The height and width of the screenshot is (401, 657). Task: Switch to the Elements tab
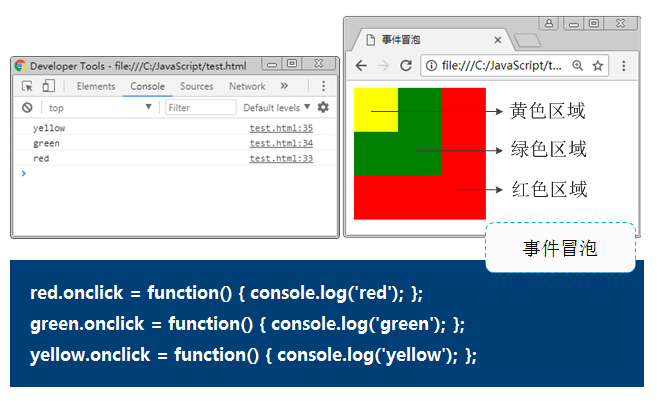pos(96,86)
